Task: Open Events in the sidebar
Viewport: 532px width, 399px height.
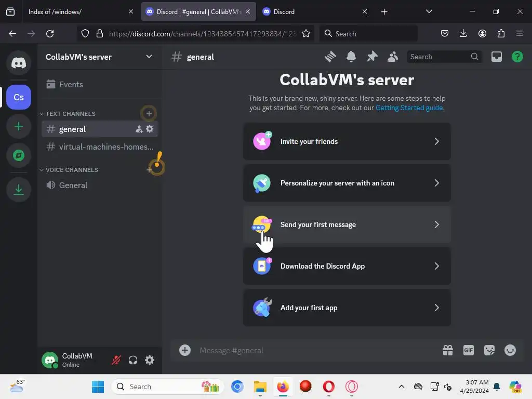Action: (x=100, y=84)
